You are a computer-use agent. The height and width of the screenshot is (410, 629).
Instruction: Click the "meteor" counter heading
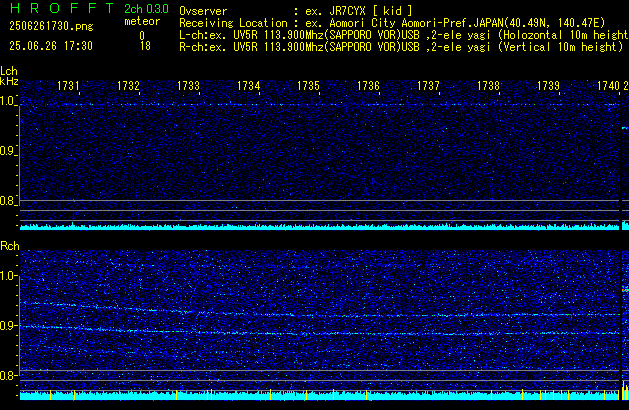click(x=142, y=21)
